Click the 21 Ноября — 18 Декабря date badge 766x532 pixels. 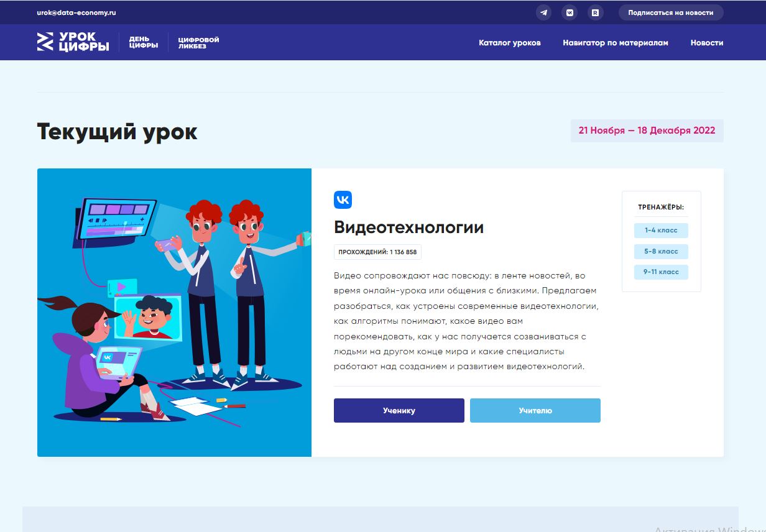(647, 131)
